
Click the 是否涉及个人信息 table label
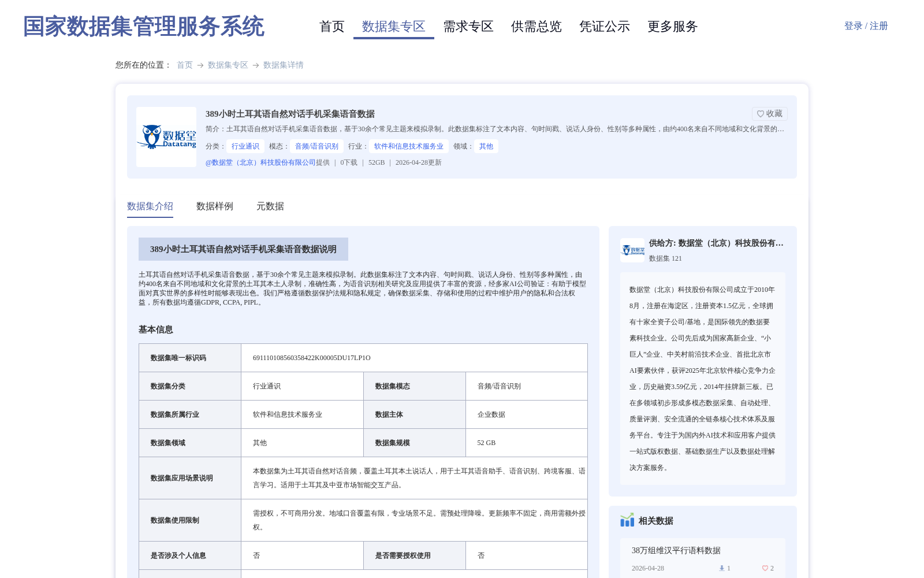(178, 555)
